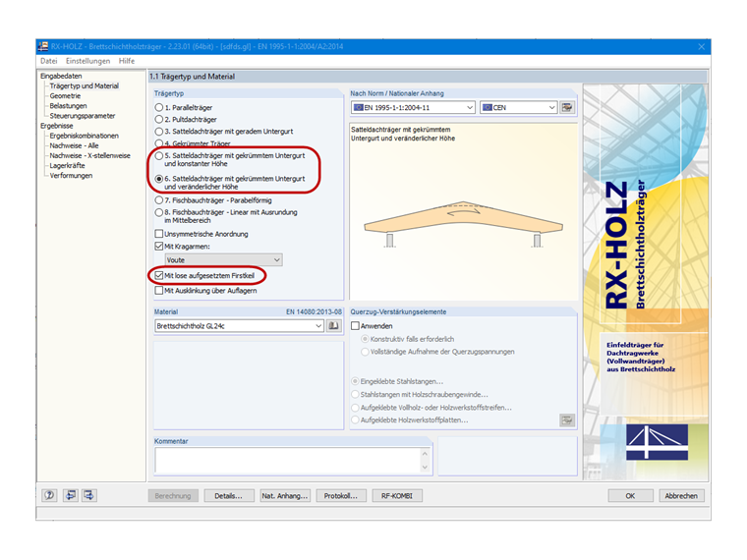Open the CEN national annex dropdown
Screen dimensions: 747x560
tap(518, 108)
